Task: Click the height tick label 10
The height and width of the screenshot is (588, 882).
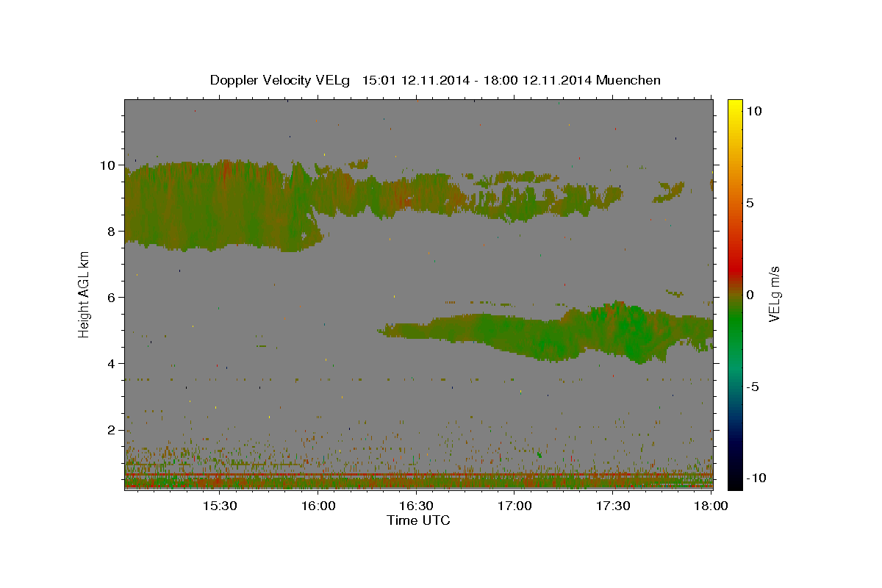Action: click(110, 165)
